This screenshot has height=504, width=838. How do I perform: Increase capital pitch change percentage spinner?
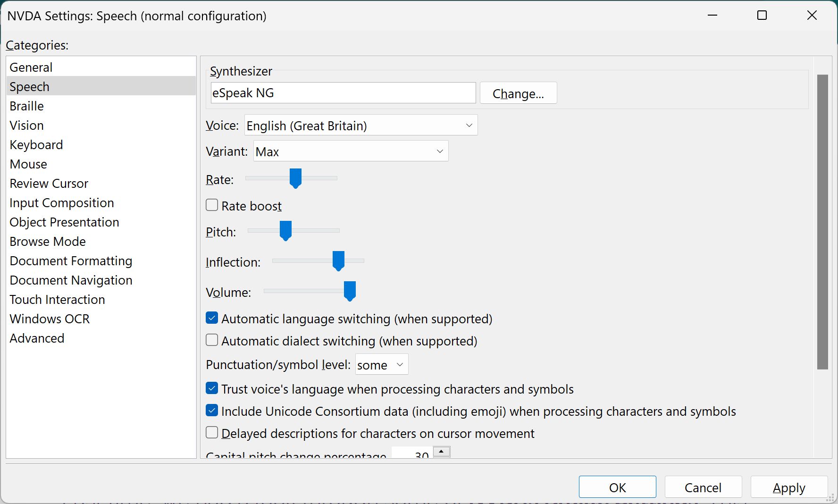point(441,452)
